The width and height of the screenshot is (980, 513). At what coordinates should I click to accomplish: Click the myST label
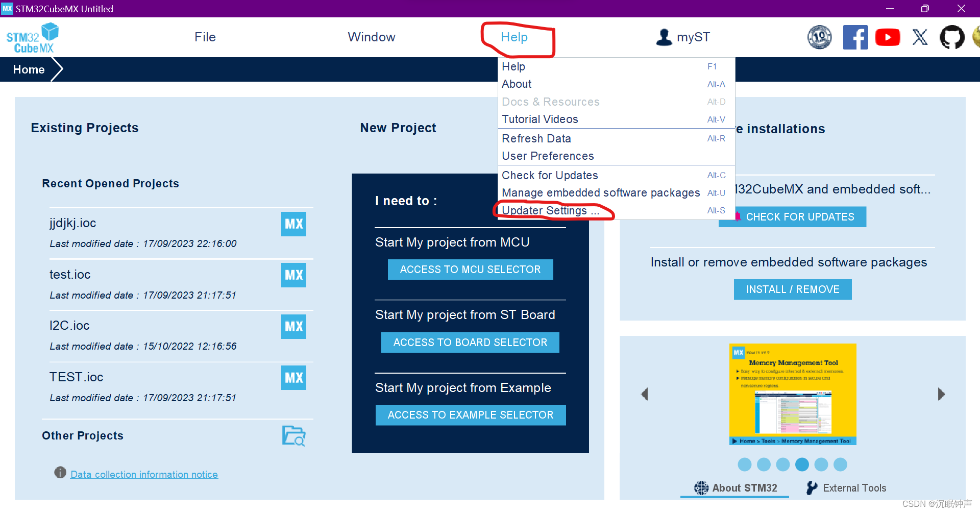click(693, 37)
